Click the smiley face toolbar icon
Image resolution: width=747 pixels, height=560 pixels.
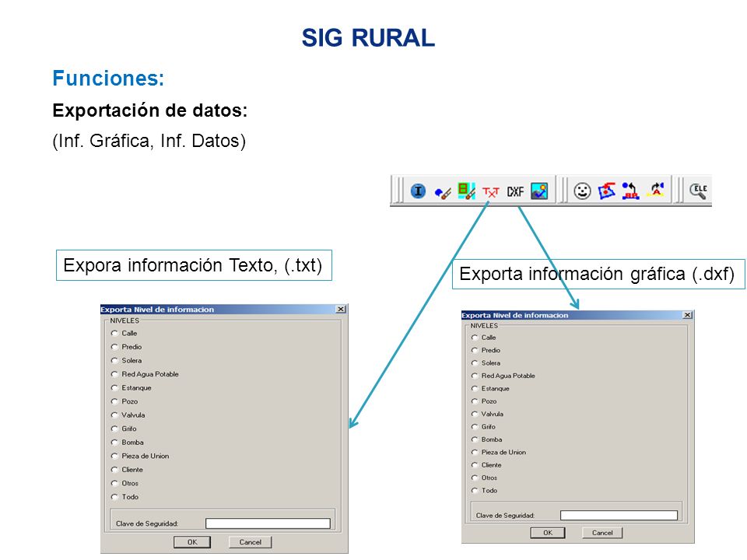tap(582, 191)
